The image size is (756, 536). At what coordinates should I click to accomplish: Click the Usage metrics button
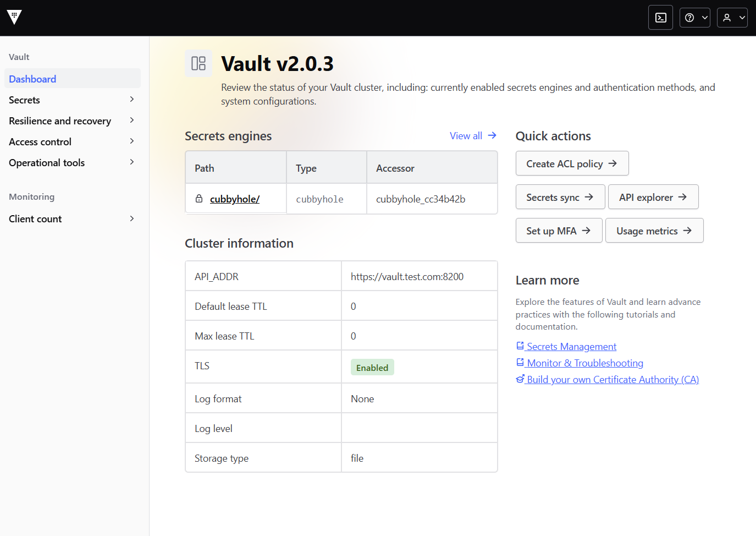click(654, 231)
